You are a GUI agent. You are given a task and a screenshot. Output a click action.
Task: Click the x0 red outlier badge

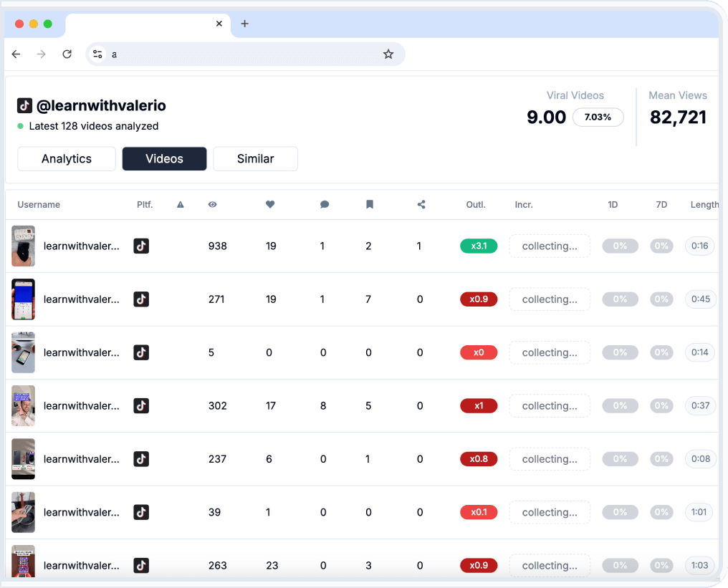[x=478, y=352]
